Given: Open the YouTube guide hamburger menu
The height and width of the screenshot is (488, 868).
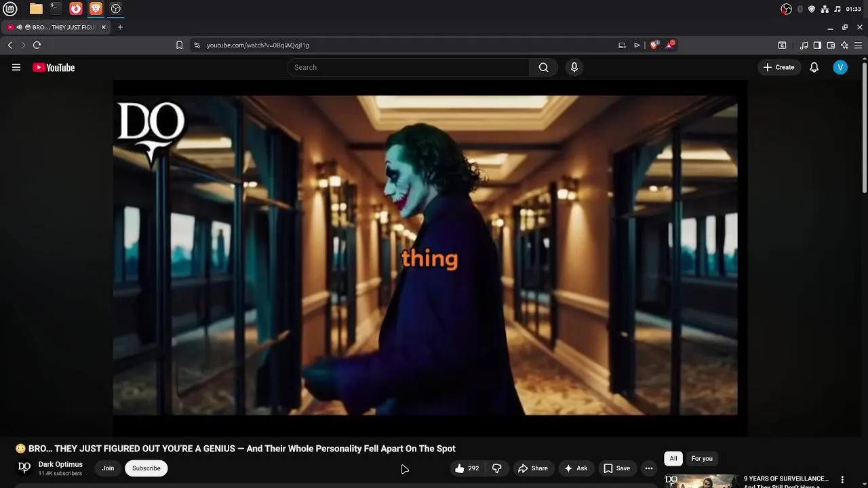Looking at the screenshot, I should coord(16,67).
